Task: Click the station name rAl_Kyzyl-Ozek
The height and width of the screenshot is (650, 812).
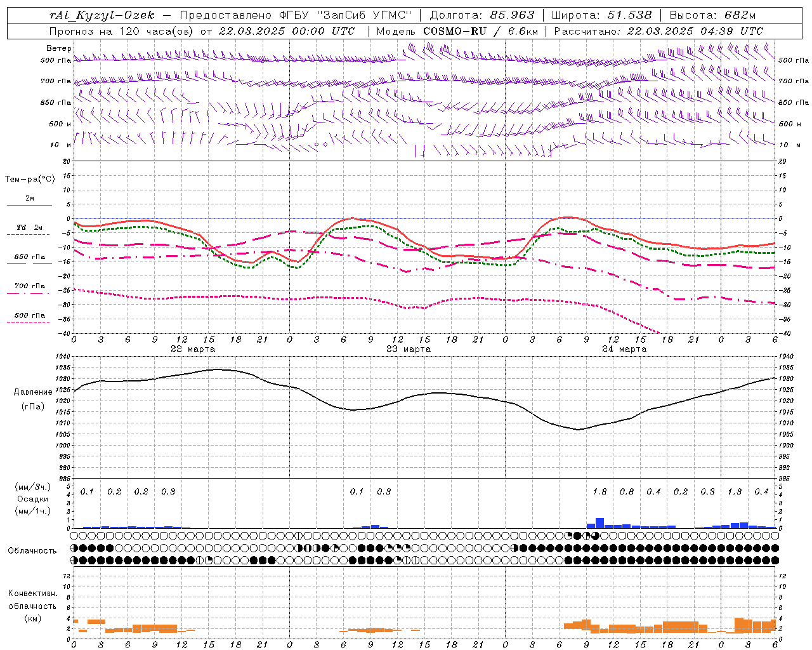Action: point(101,16)
